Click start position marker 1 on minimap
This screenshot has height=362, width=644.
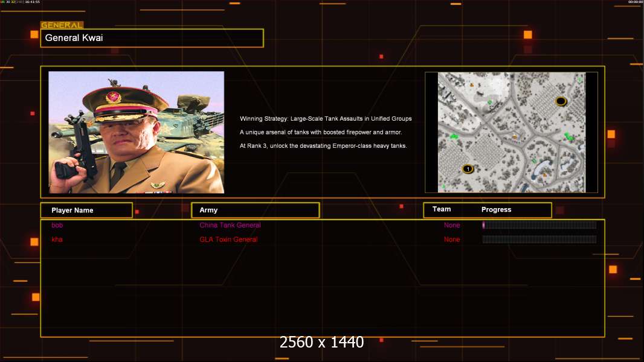[468, 168]
